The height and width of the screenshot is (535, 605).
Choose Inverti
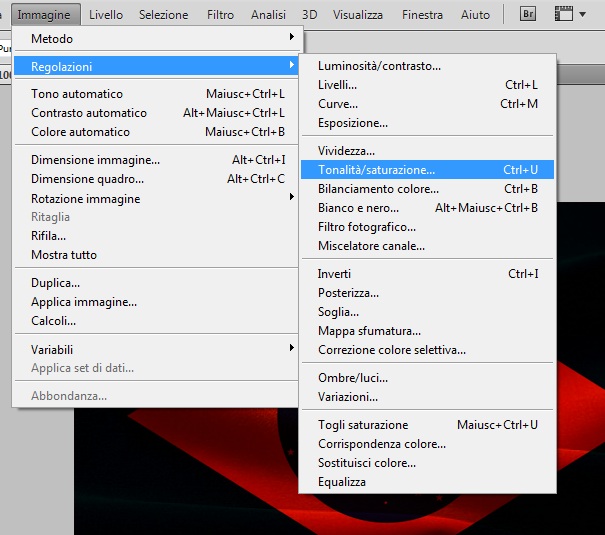(427, 274)
